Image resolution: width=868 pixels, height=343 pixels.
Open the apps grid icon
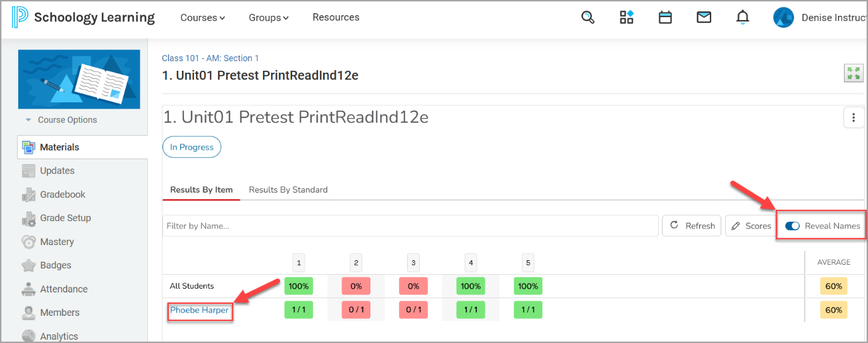(627, 18)
